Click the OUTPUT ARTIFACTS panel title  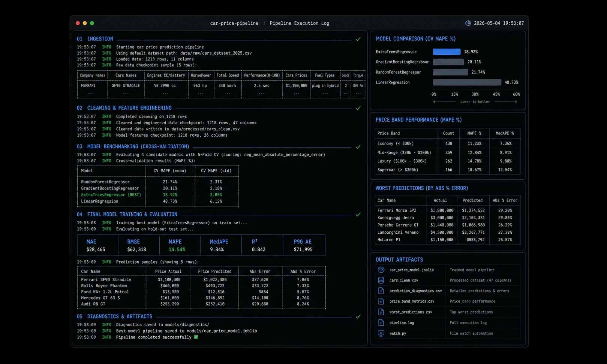pos(399,260)
